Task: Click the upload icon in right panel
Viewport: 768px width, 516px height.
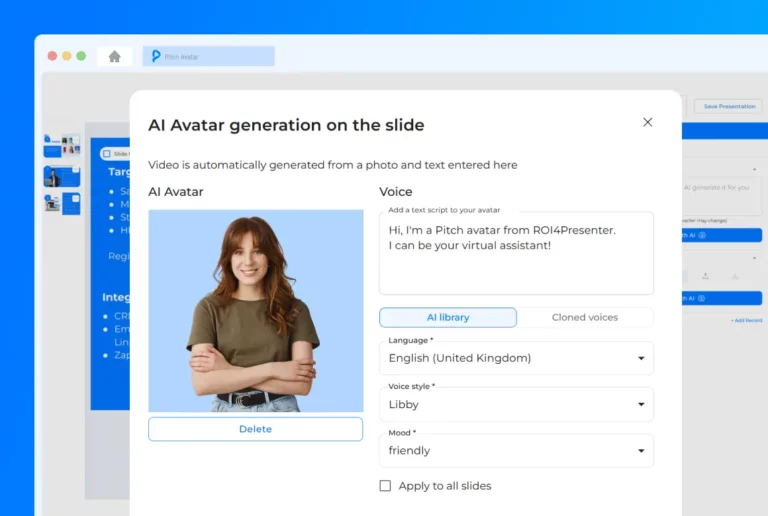Action: (x=706, y=276)
